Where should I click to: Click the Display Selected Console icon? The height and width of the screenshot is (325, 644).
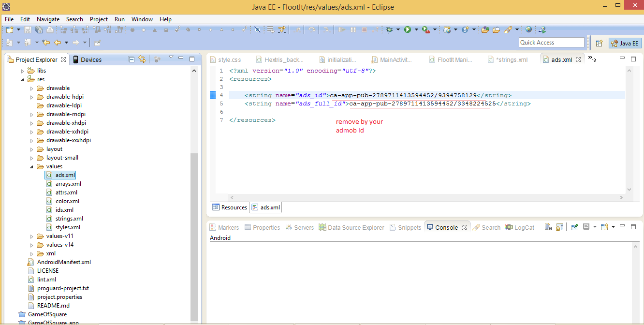click(586, 227)
